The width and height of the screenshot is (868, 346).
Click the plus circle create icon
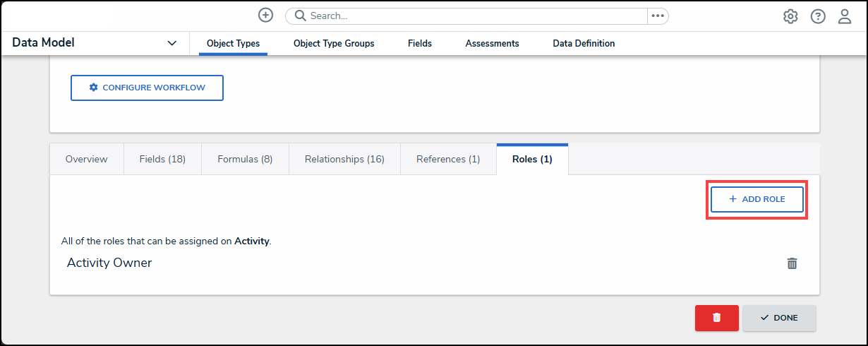click(265, 16)
